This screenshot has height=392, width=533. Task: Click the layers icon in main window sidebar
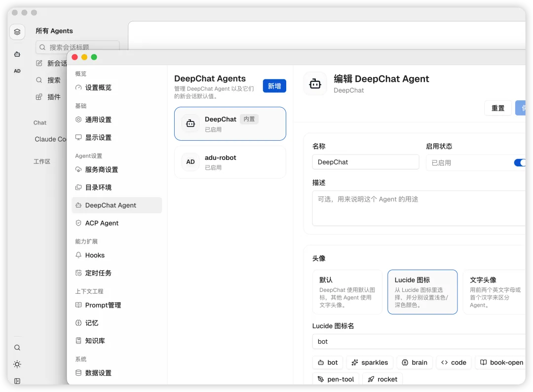pyautogui.click(x=17, y=32)
